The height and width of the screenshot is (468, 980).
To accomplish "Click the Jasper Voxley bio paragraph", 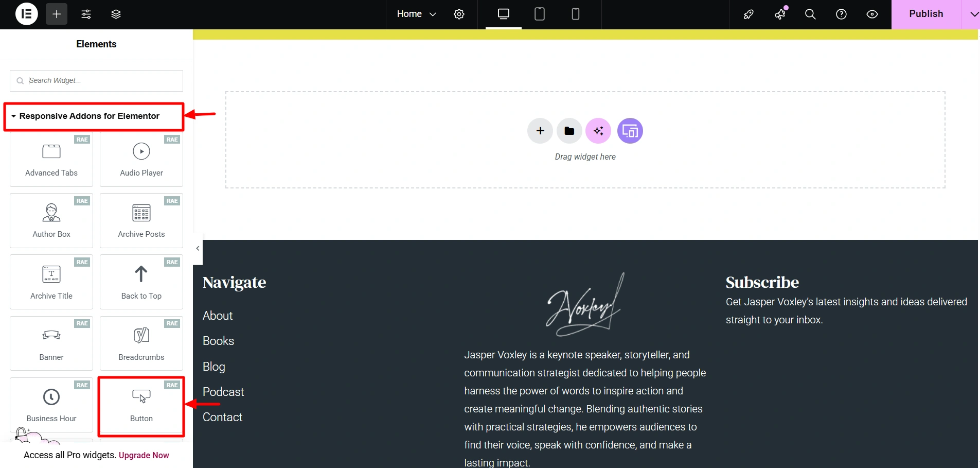I will [585, 409].
